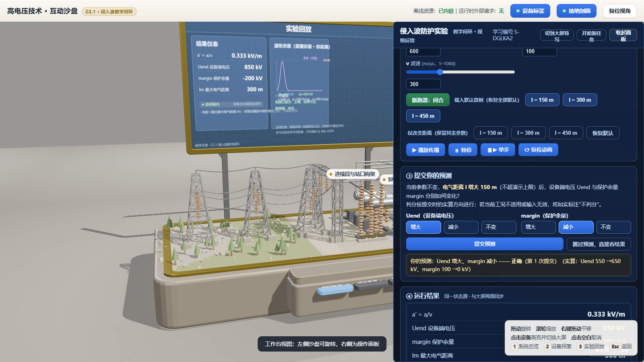Viewport: 644px width, 362px height.
Task: Click the input field showing 600
Action: pos(423,51)
